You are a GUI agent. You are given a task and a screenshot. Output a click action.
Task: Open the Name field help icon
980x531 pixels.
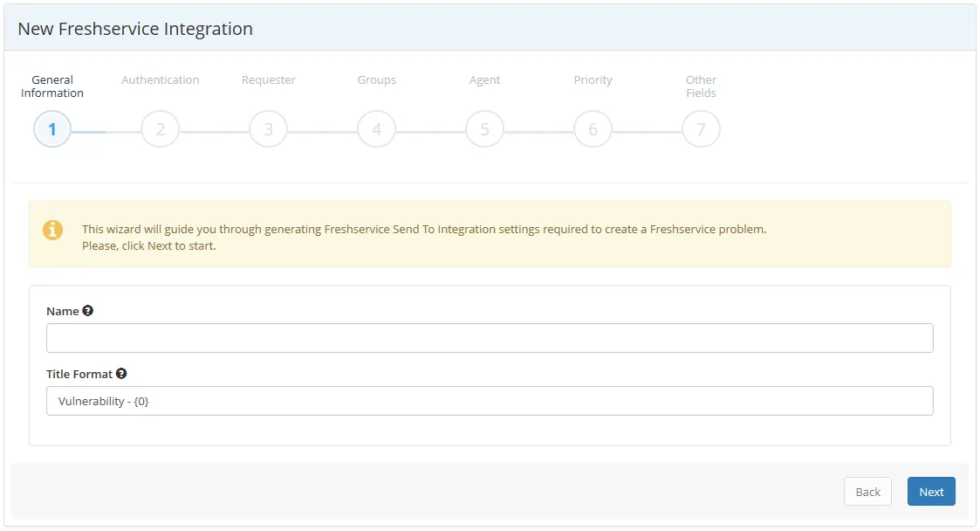[x=87, y=311]
